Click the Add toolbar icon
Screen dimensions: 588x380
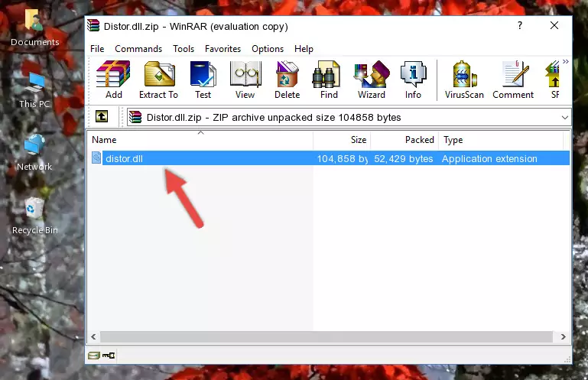click(x=113, y=80)
